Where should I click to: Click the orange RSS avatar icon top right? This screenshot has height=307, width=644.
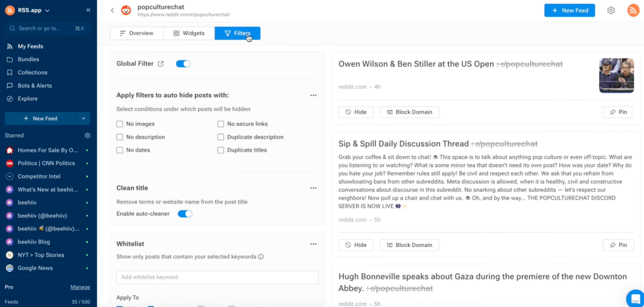[633, 10]
